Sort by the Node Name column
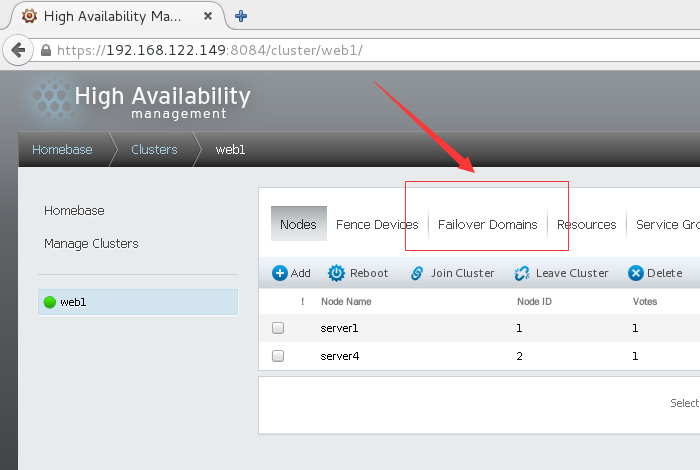The image size is (700, 470). (x=345, y=300)
